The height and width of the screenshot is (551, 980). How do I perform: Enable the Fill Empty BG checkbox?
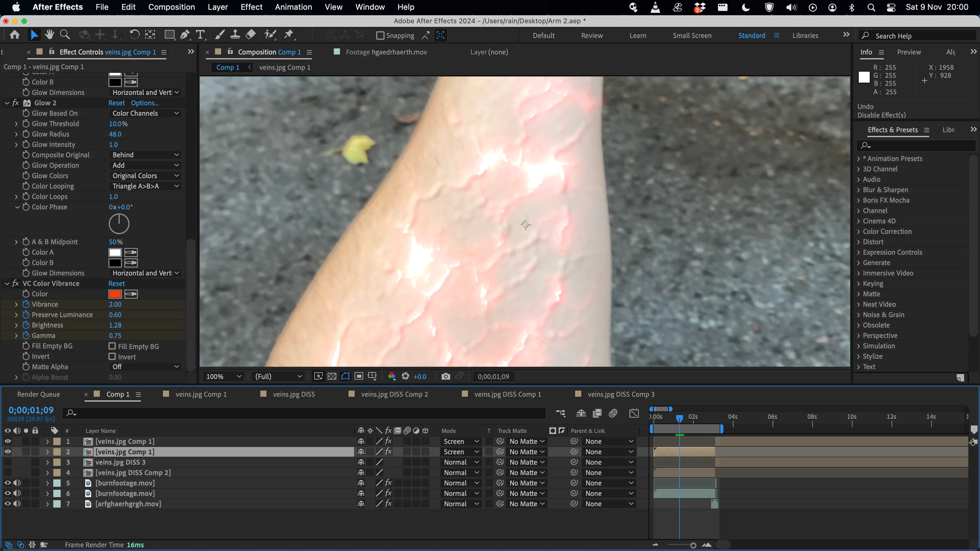[x=112, y=346]
